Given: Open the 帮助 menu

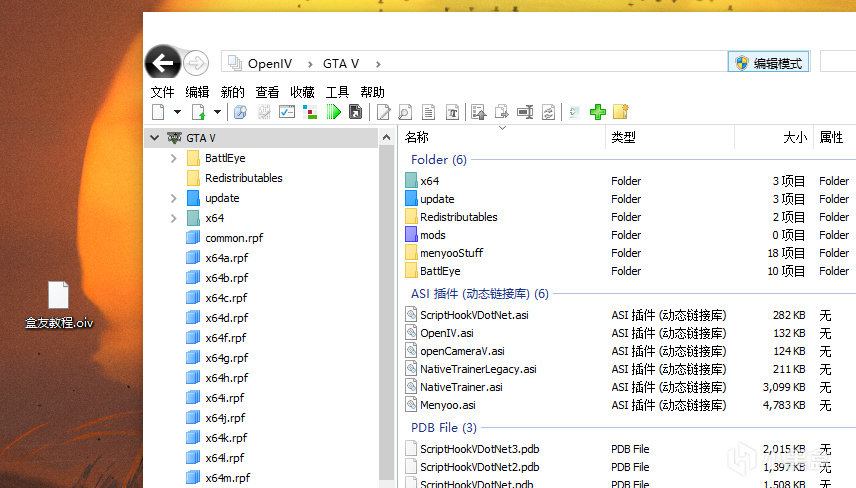Looking at the screenshot, I should point(372,92).
